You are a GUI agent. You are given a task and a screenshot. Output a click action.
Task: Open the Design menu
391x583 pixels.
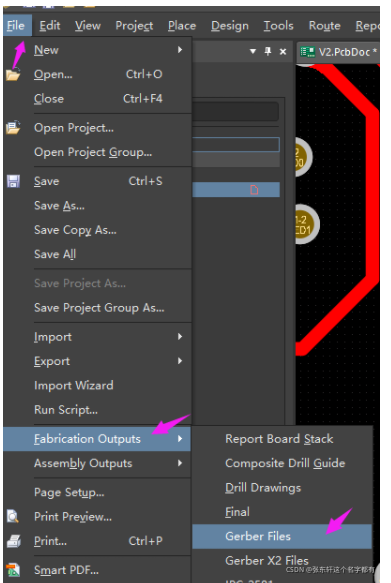tap(230, 26)
